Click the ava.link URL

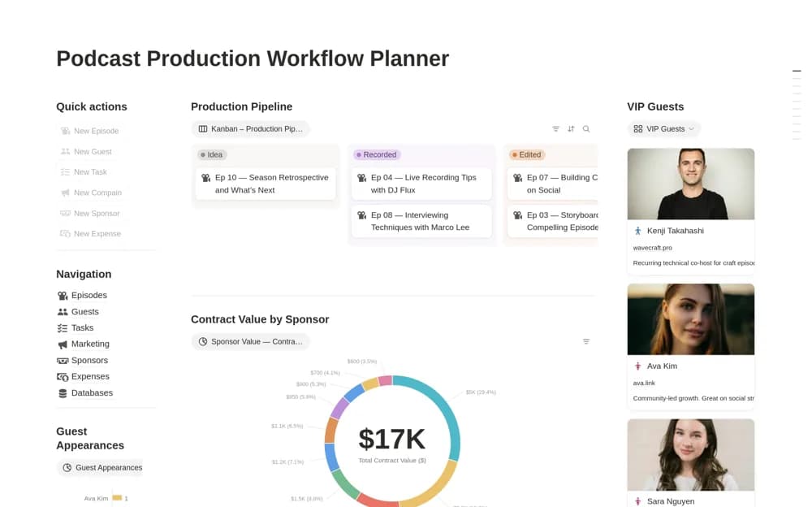[644, 383]
